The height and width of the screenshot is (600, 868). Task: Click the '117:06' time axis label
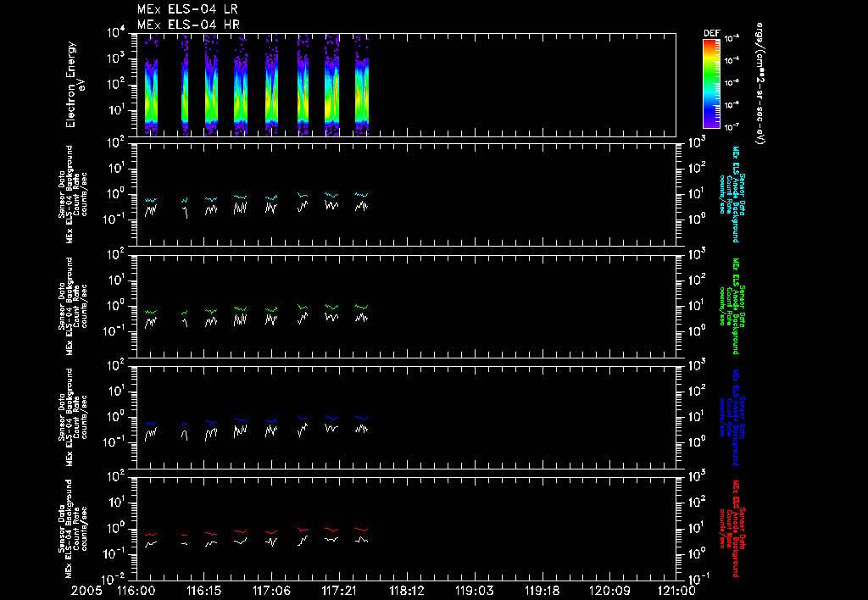tap(271, 591)
